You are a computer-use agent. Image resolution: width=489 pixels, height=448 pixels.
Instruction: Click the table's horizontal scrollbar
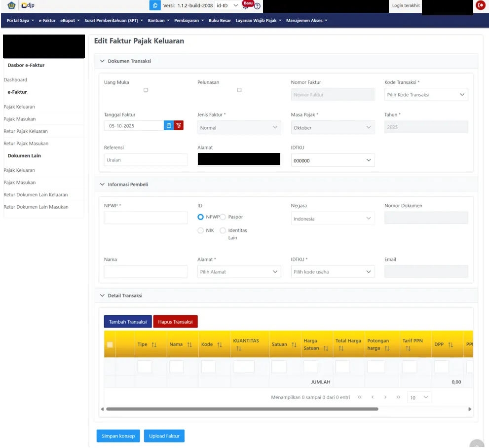[x=242, y=409]
